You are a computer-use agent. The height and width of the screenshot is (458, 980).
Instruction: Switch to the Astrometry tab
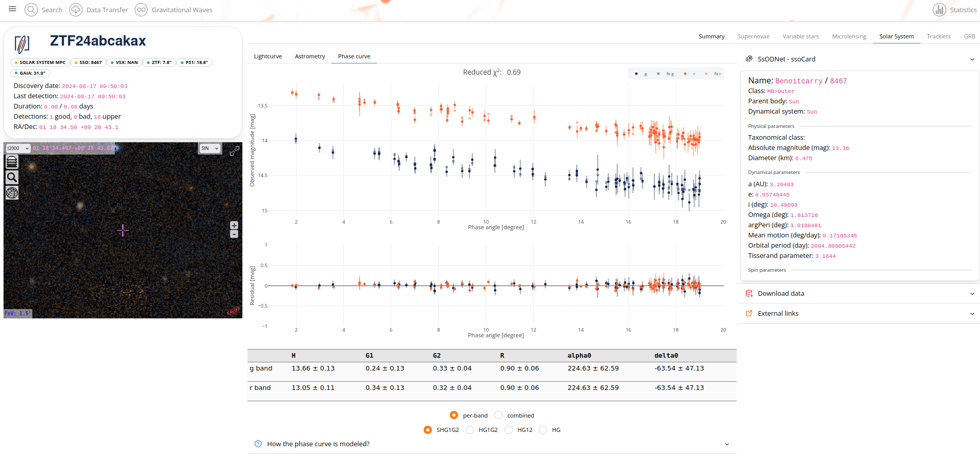[x=310, y=56]
